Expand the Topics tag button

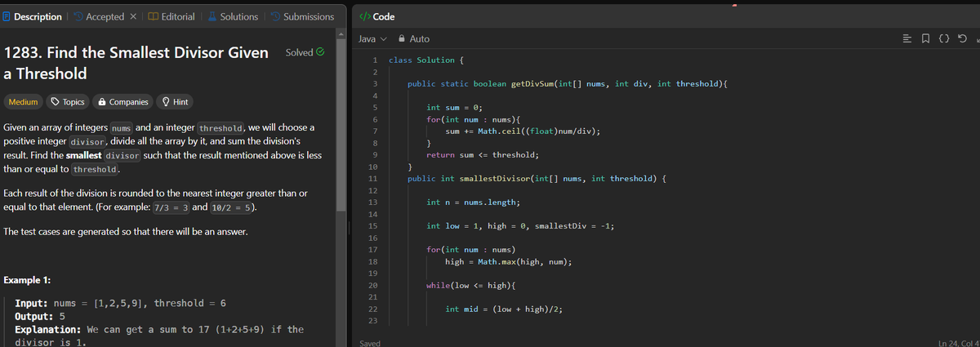[68, 102]
